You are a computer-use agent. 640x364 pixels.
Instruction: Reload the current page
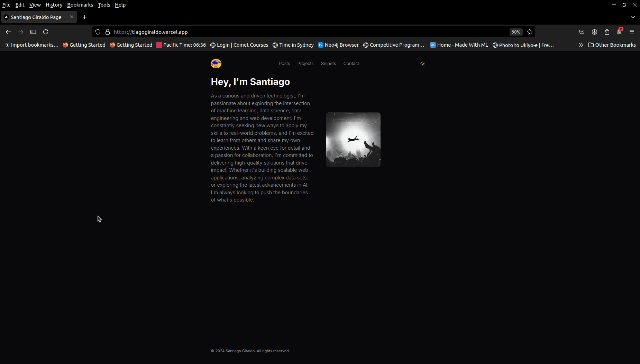click(x=46, y=32)
